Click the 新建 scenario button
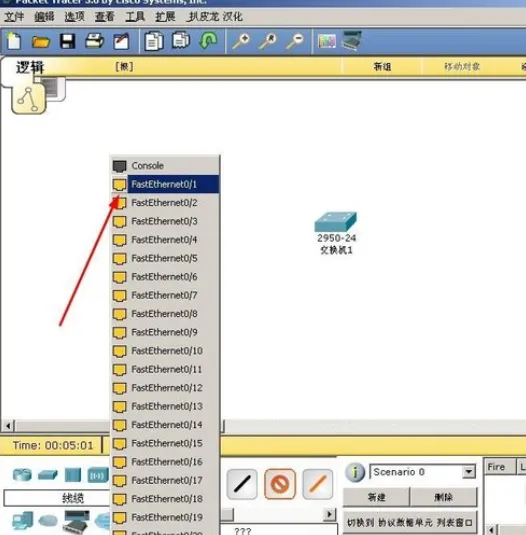This screenshot has width=526, height=535. tap(376, 497)
